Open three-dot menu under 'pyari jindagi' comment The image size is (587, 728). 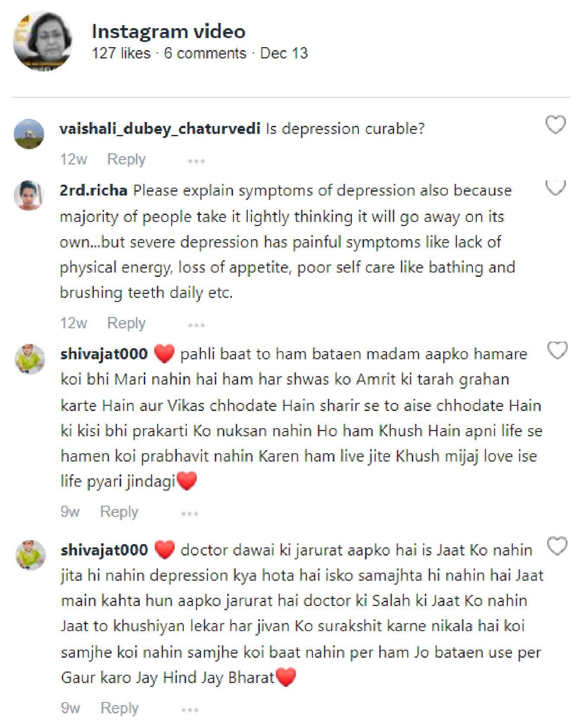190,513
